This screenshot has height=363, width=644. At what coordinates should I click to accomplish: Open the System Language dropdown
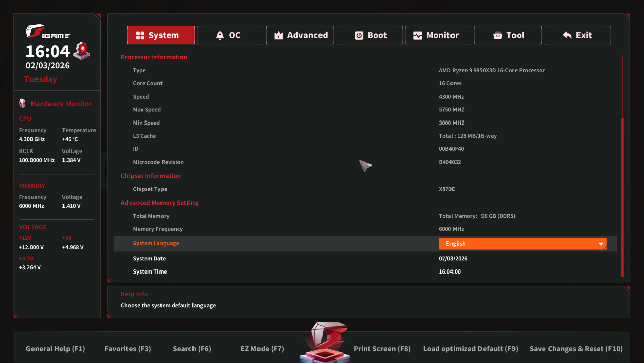pyautogui.click(x=522, y=244)
